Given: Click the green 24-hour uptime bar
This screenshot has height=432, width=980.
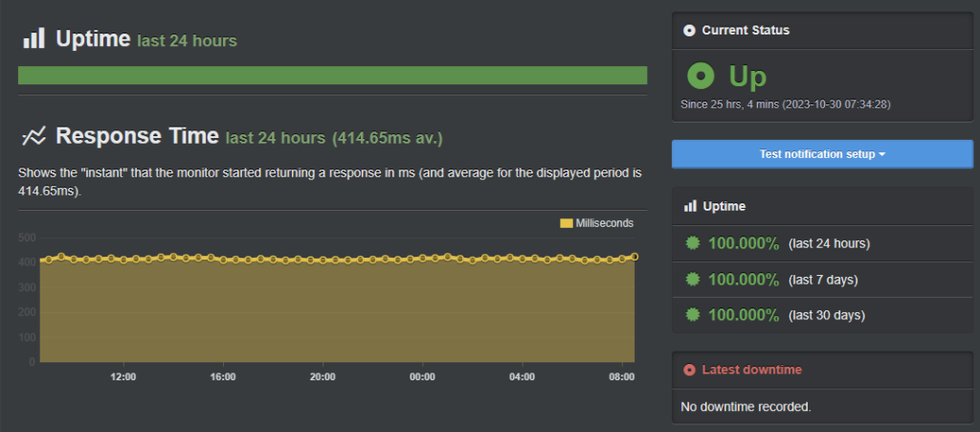Looking at the screenshot, I should coord(332,75).
